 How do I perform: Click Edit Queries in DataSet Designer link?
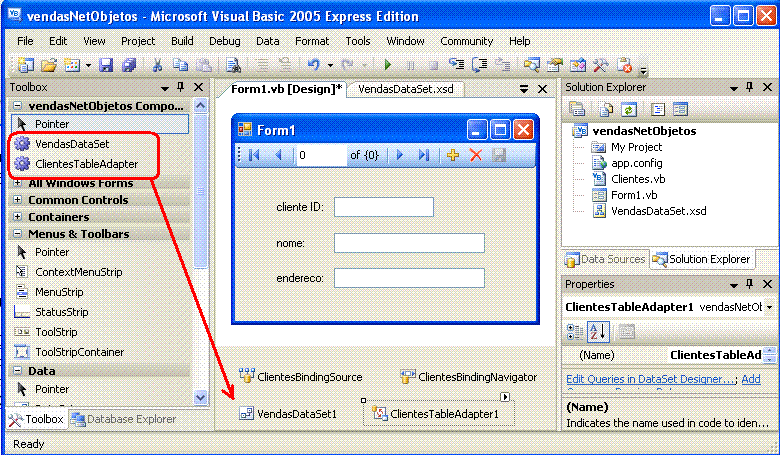click(x=651, y=379)
